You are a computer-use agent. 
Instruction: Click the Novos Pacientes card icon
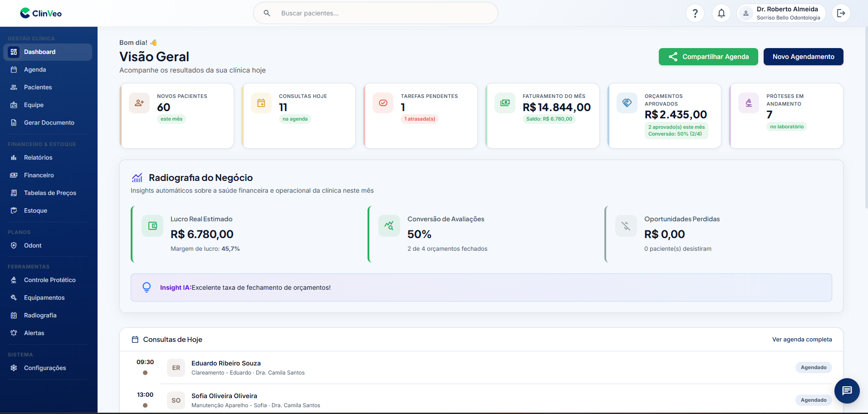pyautogui.click(x=139, y=103)
